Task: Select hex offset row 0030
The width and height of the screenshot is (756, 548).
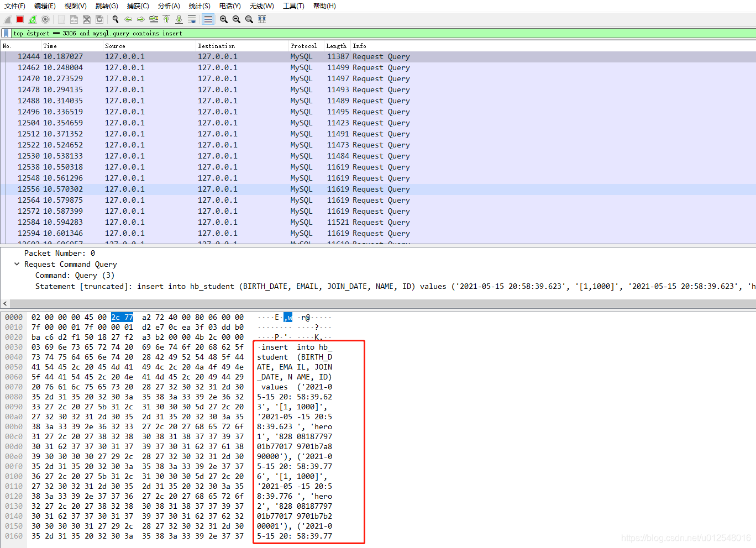Action: (x=14, y=347)
